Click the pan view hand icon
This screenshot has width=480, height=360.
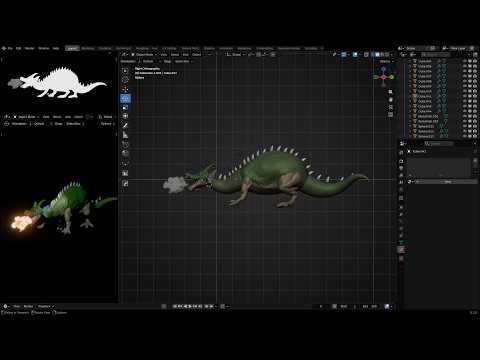tap(391, 100)
